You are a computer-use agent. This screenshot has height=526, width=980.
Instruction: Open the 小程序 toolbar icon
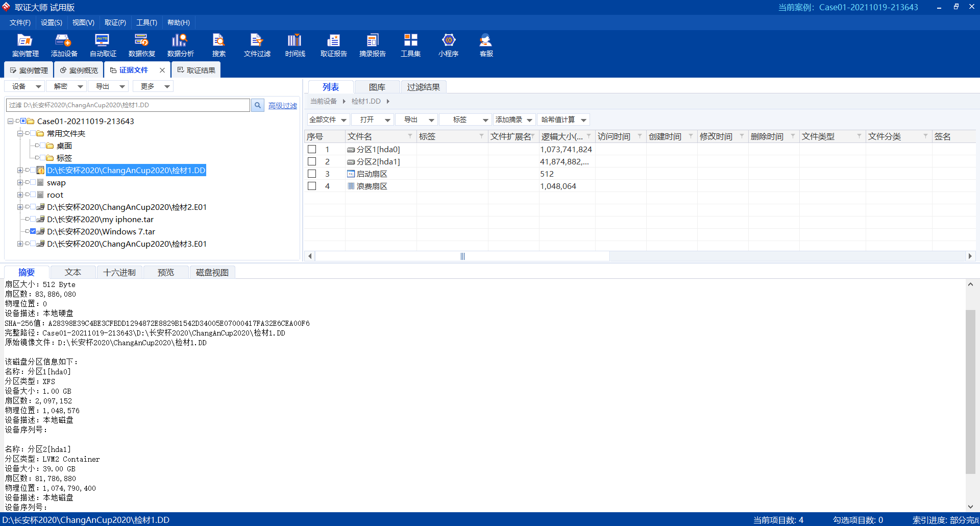click(x=448, y=45)
